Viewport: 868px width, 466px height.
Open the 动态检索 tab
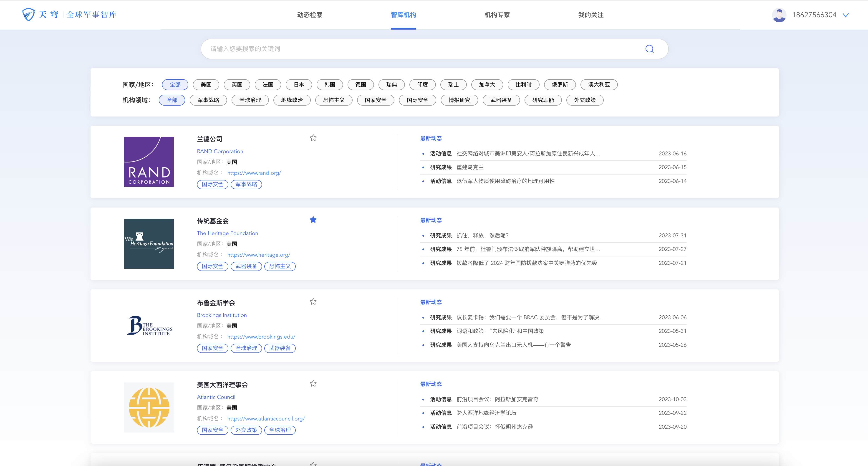click(x=310, y=15)
